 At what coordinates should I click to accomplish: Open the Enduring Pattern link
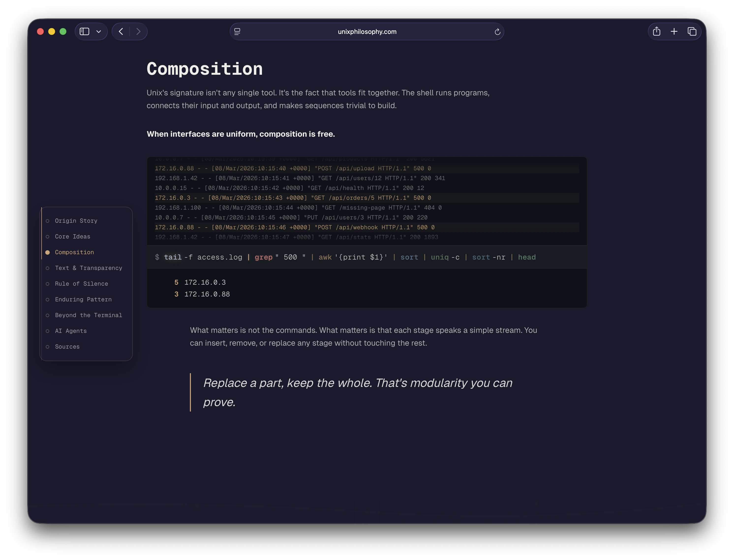(x=83, y=299)
